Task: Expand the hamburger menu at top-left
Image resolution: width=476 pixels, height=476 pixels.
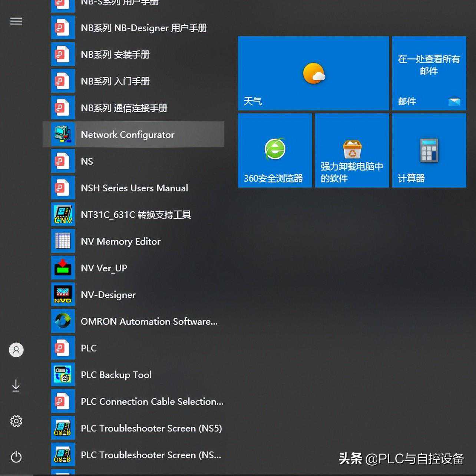Action: (x=16, y=21)
